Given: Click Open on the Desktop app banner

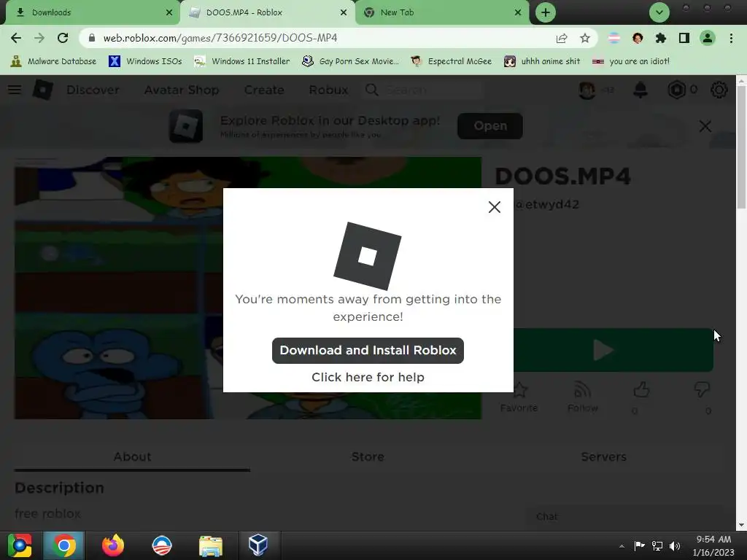Looking at the screenshot, I should (489, 125).
